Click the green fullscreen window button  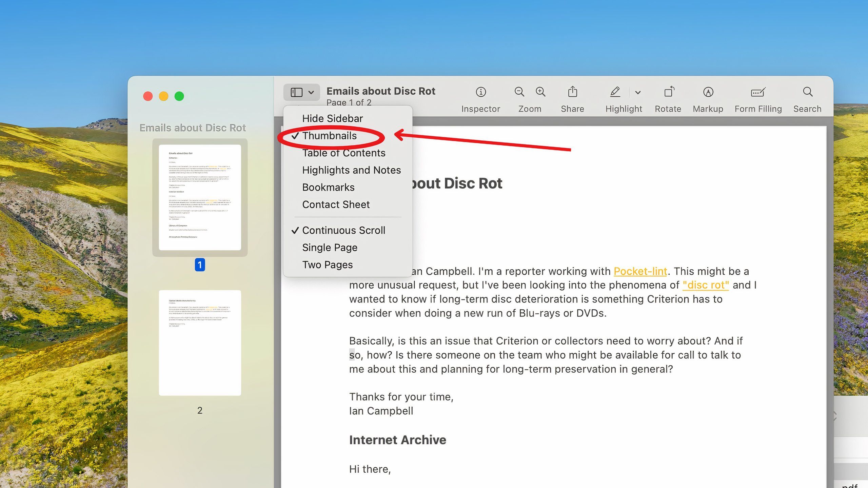[179, 96]
